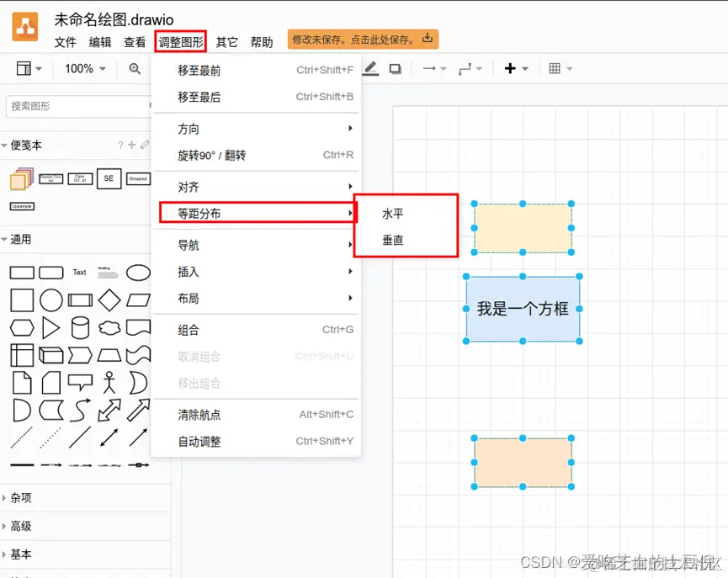Viewport: 728px width, 578px height.
Task: Select 移至最前 menu entry
Action: 256,71
